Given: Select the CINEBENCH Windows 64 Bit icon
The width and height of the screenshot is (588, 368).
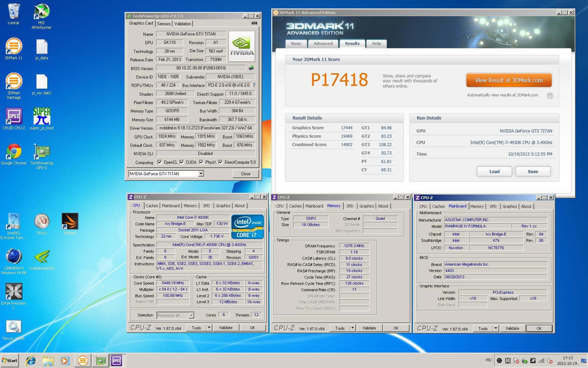Looking at the screenshot, I should pos(14,261).
